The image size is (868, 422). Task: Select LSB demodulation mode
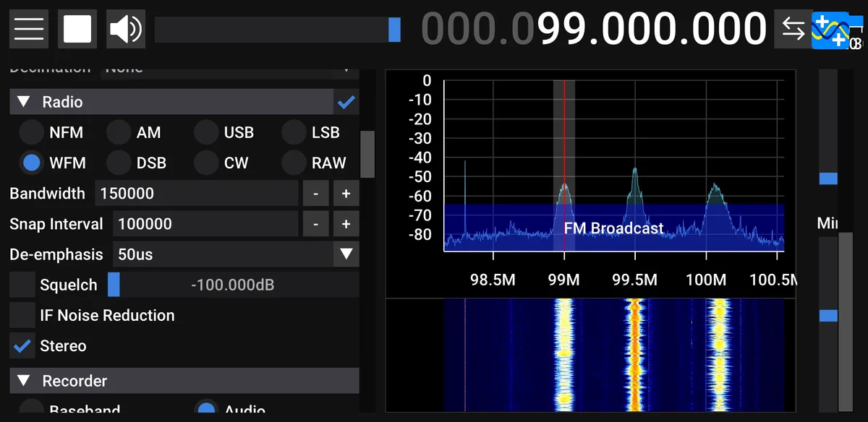point(294,132)
